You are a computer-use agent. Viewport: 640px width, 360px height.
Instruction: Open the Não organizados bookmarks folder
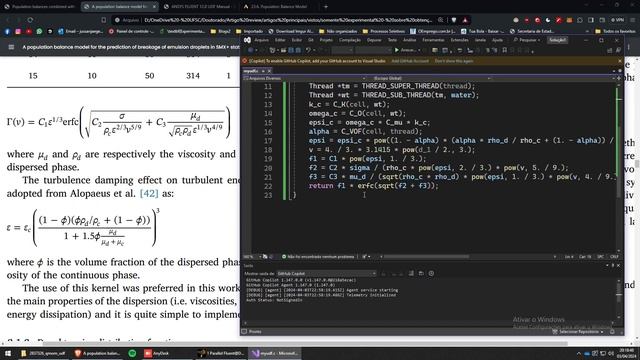pyautogui.click(x=338, y=31)
